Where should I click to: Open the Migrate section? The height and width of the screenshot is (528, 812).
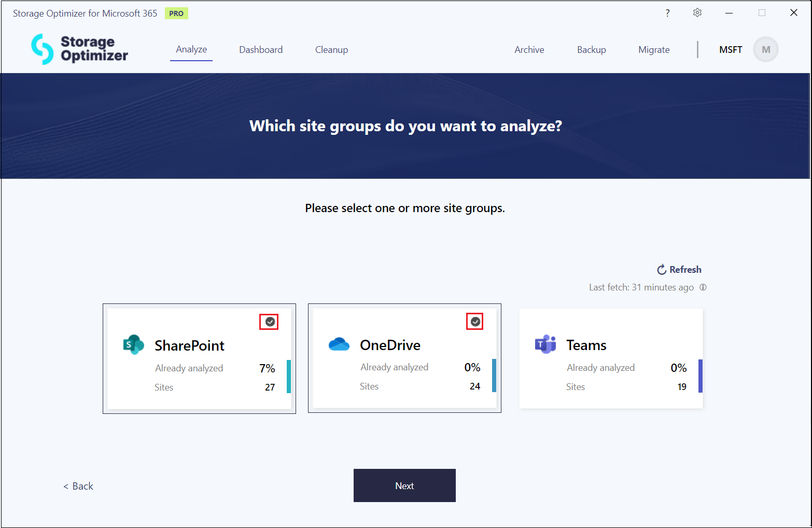click(654, 50)
